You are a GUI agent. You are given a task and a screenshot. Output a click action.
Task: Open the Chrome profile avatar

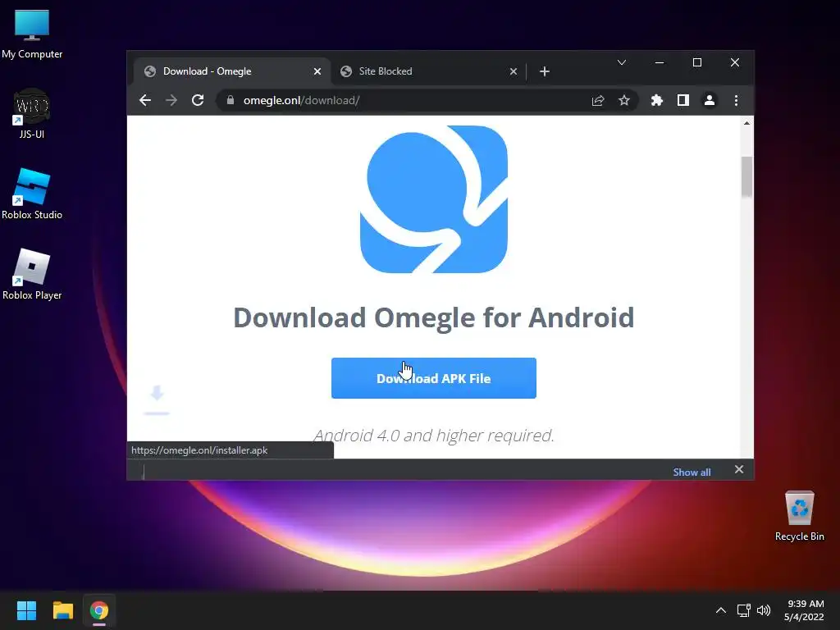[x=710, y=100]
